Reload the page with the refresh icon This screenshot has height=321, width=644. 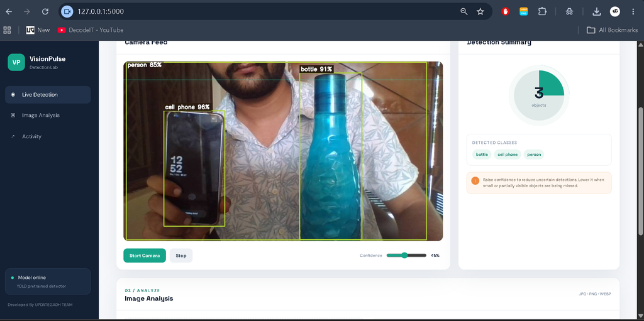[x=45, y=11]
